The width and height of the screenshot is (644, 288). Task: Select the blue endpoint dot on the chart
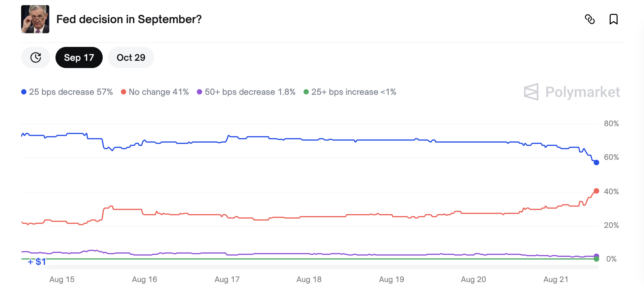point(596,162)
